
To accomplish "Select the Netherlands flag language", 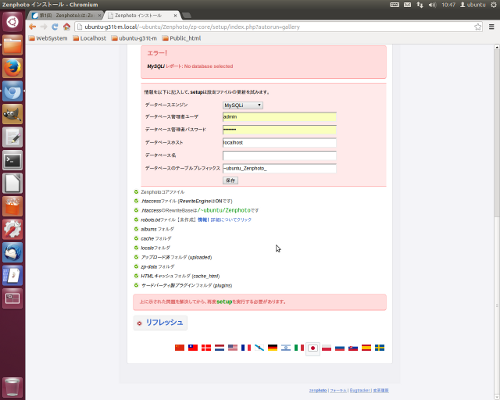I will point(219,348).
